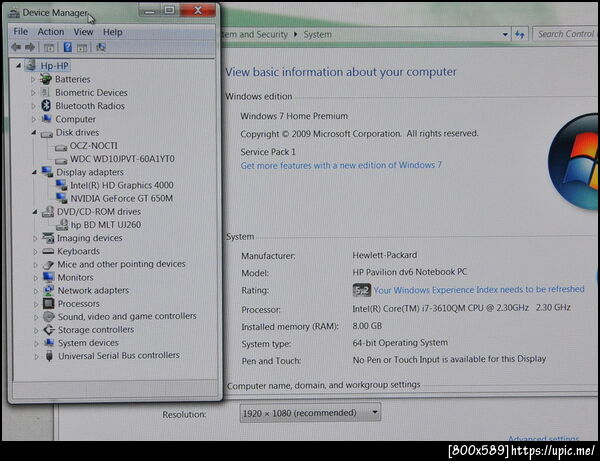
Task: Collapse the DVD/CD-ROM drives node
Action: coord(35,212)
